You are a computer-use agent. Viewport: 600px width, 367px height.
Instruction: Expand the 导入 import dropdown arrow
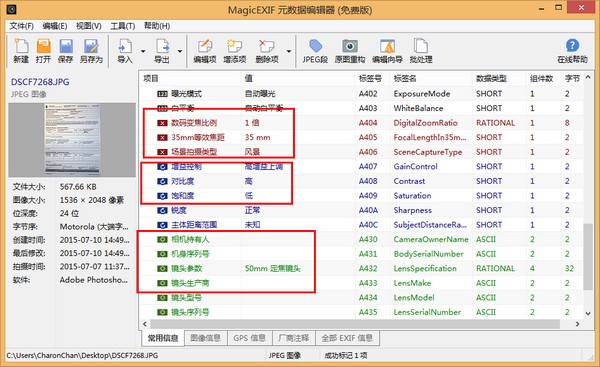tap(143, 51)
